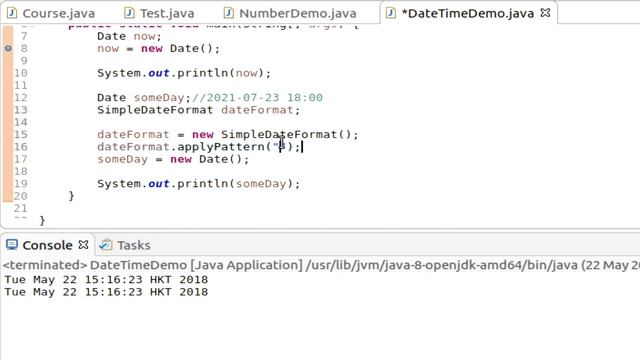Viewport: 640px width, 360px height.
Task: Select the Console view tab
Action: tap(47, 245)
